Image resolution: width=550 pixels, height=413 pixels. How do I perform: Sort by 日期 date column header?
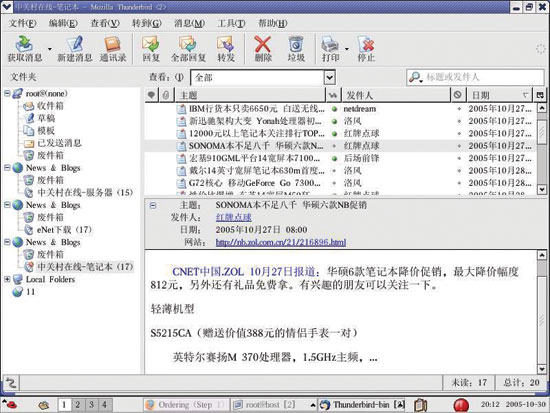(x=499, y=95)
